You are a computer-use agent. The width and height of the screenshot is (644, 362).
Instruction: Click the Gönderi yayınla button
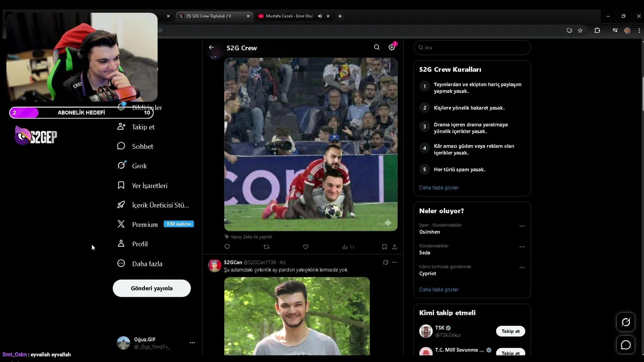click(151, 288)
